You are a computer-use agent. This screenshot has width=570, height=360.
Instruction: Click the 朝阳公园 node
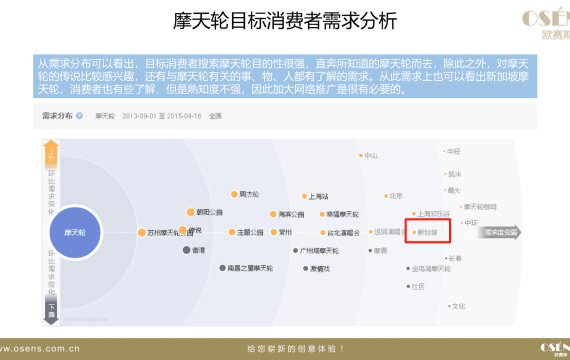point(204,212)
